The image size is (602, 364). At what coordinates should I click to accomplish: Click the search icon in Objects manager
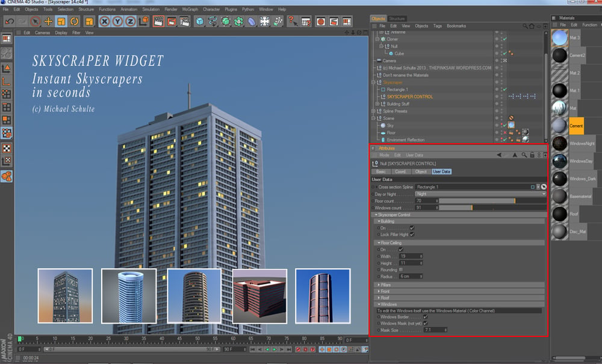click(525, 26)
